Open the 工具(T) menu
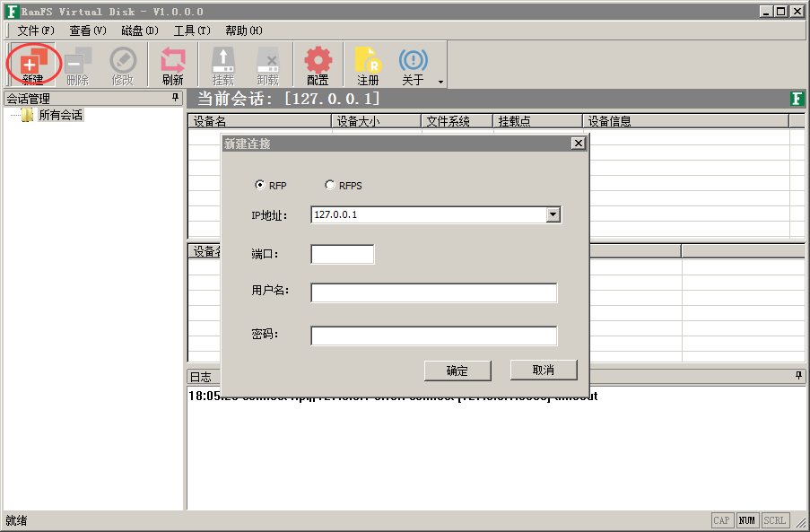 191,31
